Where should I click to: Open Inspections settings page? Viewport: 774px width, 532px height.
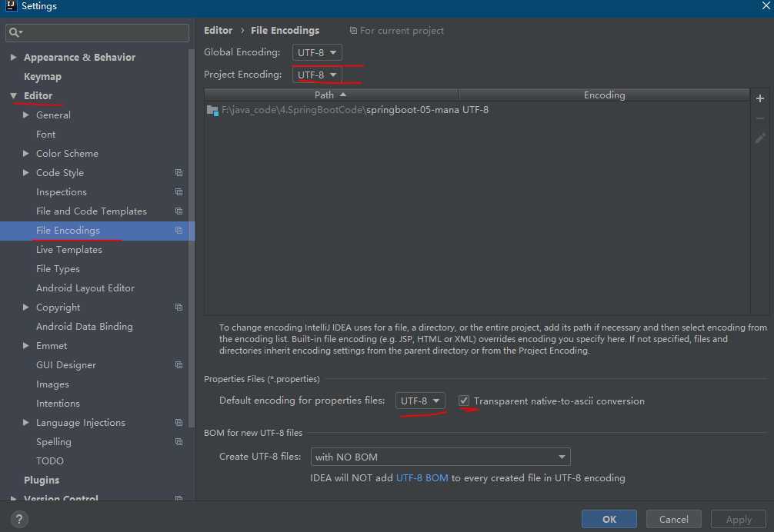click(62, 191)
